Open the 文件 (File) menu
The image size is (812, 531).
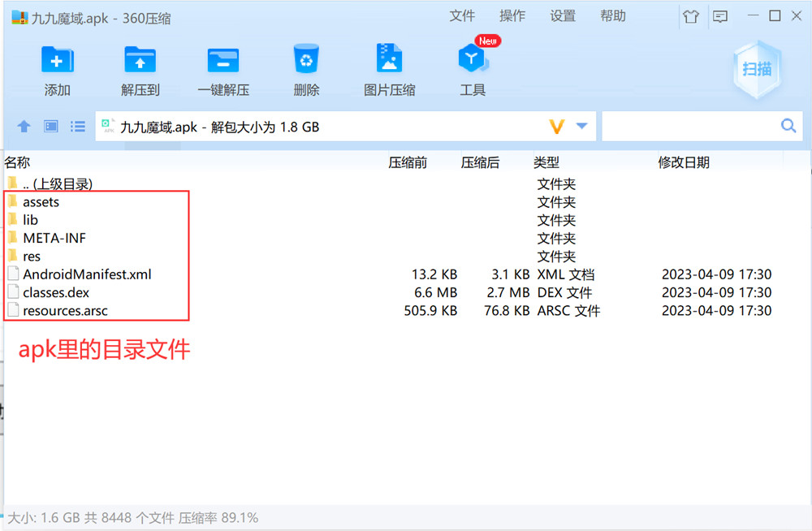(462, 16)
